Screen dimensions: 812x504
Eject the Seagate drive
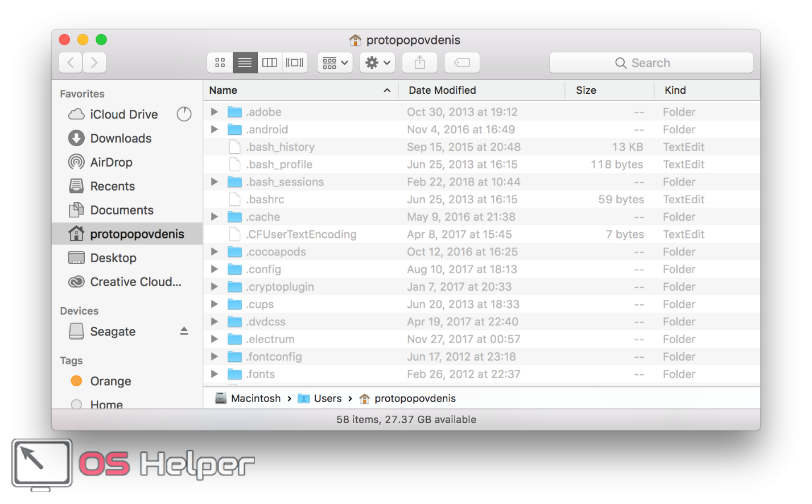[x=184, y=331]
